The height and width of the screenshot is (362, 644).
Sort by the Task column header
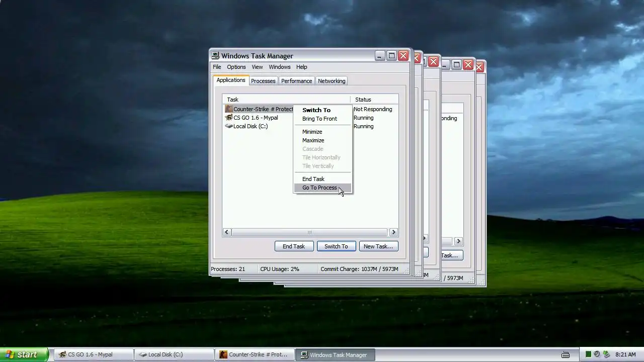286,100
